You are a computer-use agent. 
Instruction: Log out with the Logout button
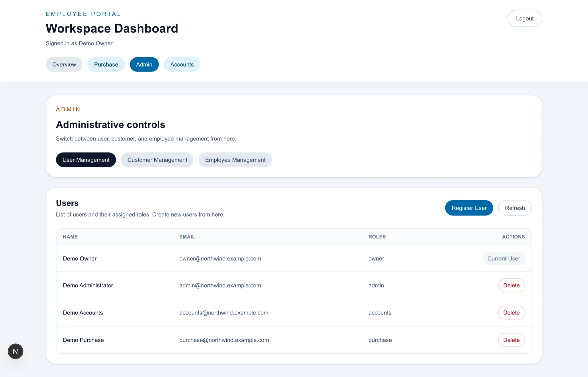click(524, 18)
